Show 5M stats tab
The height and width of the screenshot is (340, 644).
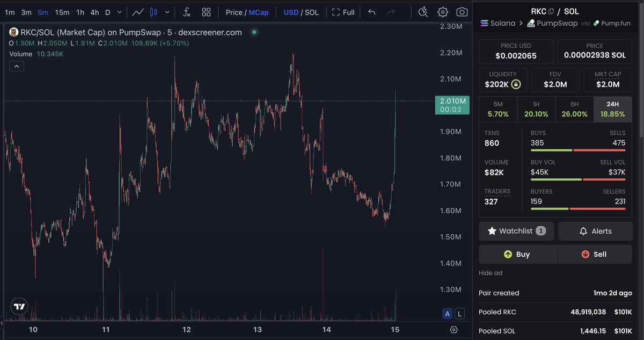pos(498,110)
